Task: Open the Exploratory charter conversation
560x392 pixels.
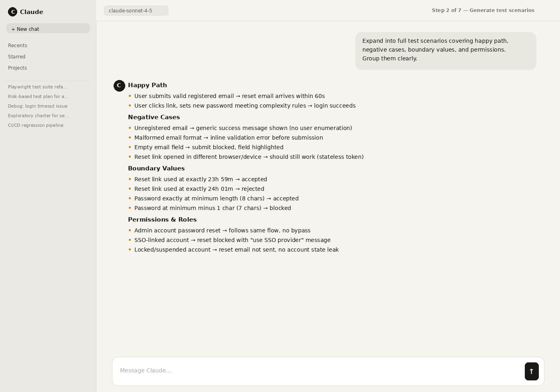Action: pyautogui.click(x=38, y=116)
